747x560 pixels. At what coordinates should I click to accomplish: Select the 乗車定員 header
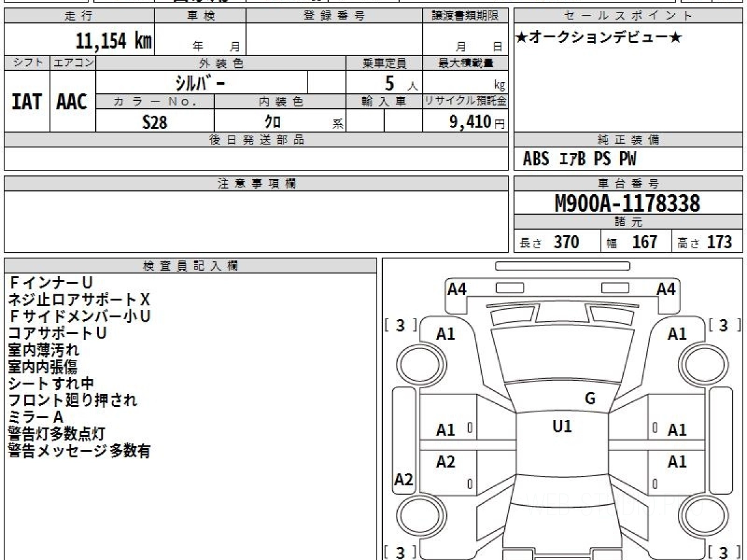[x=384, y=63]
